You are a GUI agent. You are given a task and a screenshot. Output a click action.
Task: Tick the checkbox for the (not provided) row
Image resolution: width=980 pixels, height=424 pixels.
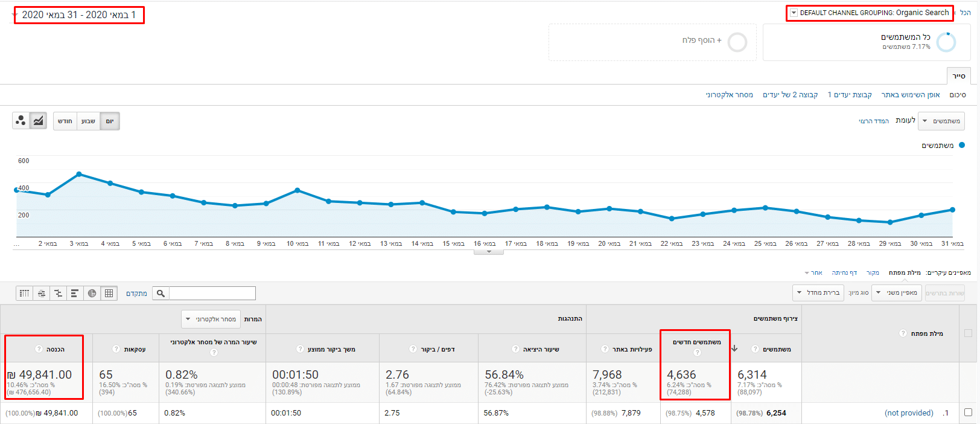968,413
